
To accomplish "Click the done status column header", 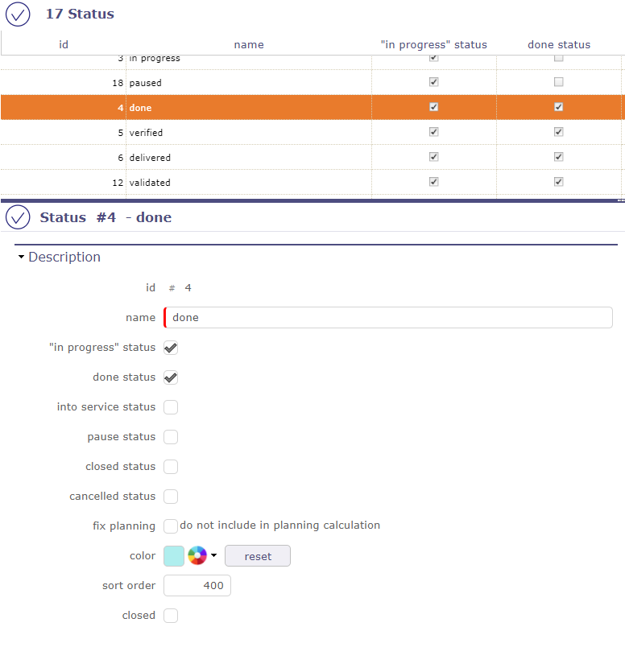I will click(x=559, y=45).
